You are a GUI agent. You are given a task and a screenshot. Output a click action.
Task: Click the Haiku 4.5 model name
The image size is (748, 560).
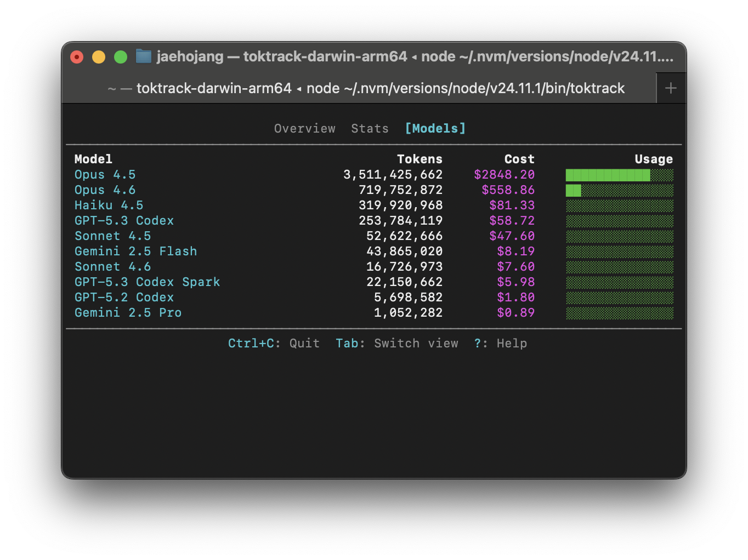tap(109, 205)
